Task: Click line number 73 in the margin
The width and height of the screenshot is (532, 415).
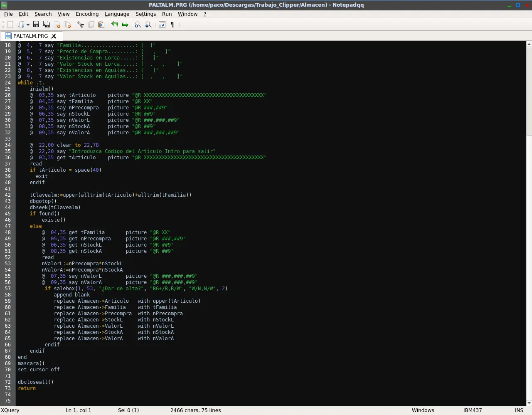Action: [x=8, y=388]
